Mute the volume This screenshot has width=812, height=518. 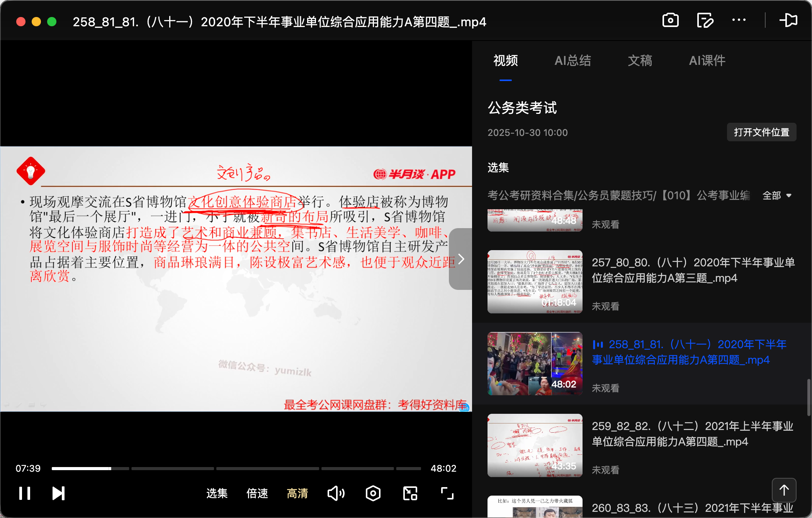click(x=335, y=493)
